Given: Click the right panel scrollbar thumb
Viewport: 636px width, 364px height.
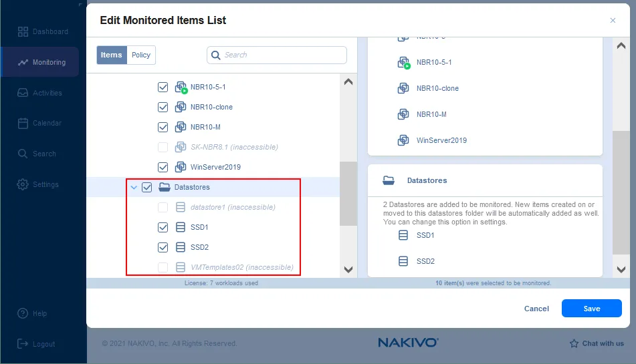Looking at the screenshot, I should point(621,192).
